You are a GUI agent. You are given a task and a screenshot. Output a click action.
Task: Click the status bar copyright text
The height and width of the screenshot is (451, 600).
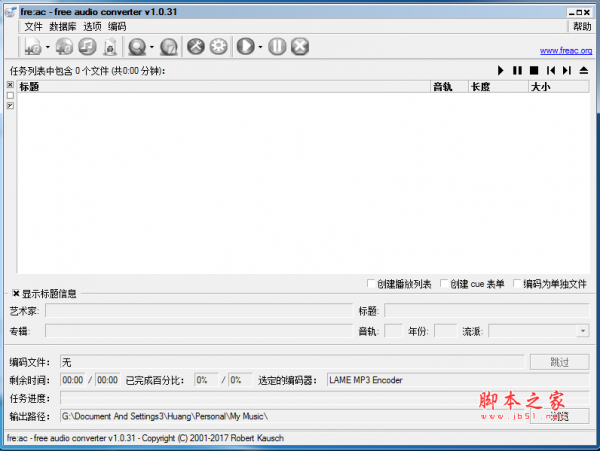tap(145, 438)
